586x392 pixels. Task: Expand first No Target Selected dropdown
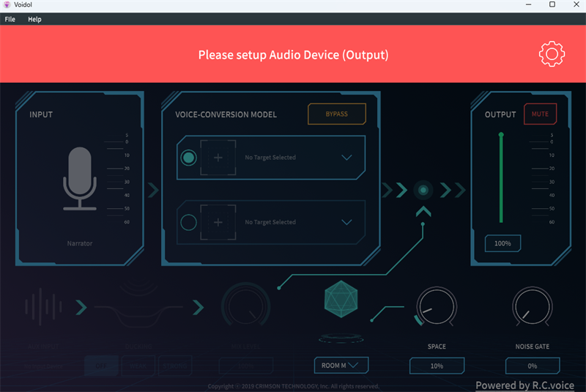pyautogui.click(x=346, y=158)
